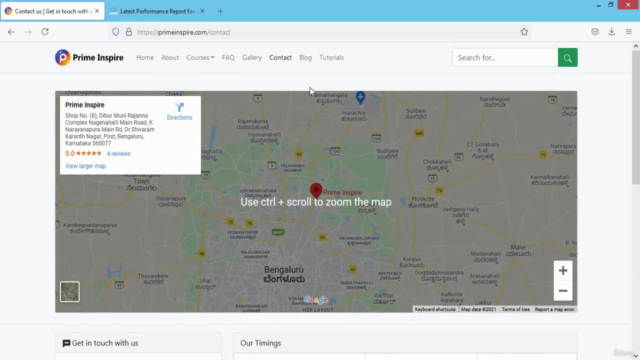Image resolution: width=640 pixels, height=360 pixels.
Task: Open the About nav link
Action: tap(170, 58)
